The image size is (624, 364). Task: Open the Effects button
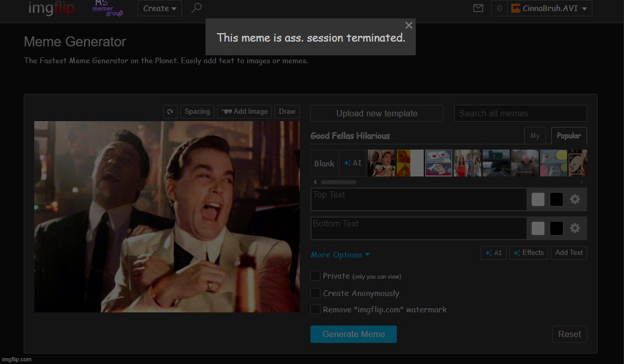pyautogui.click(x=529, y=253)
